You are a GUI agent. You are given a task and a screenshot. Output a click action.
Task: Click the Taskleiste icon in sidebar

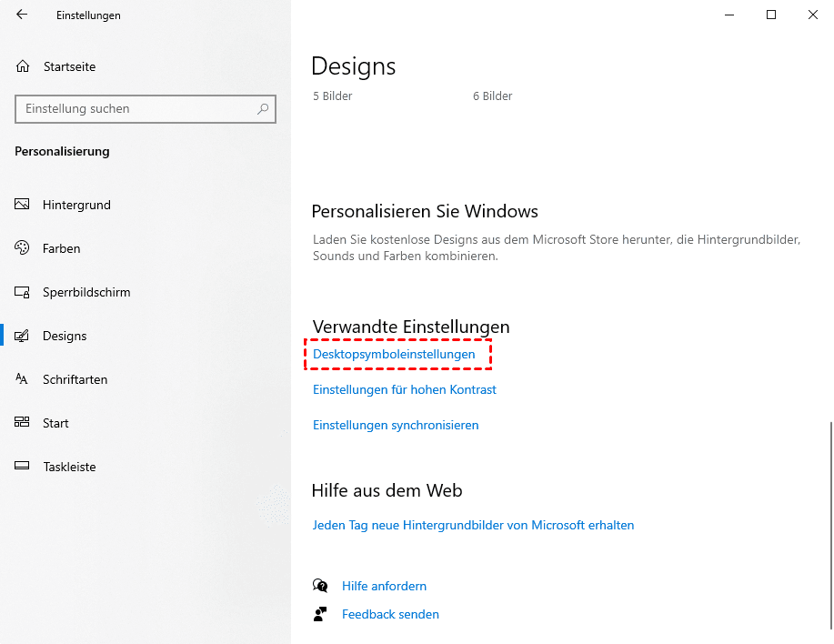(23, 467)
